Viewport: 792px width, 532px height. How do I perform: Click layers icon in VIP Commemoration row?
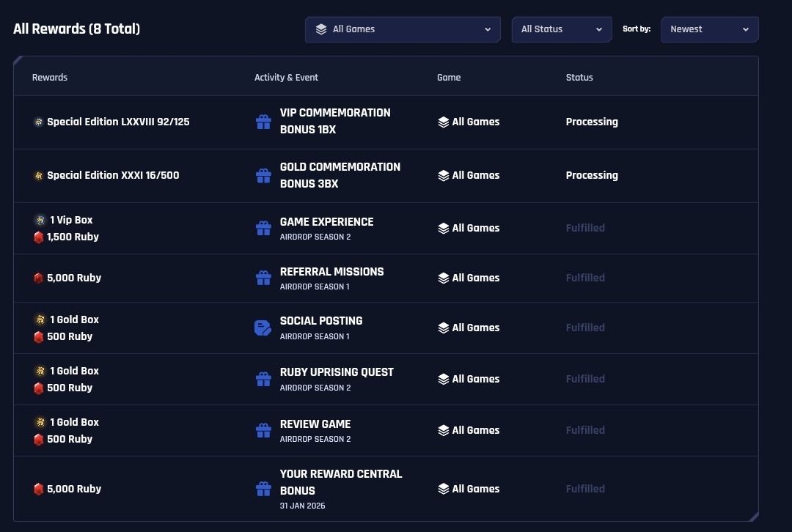444,122
